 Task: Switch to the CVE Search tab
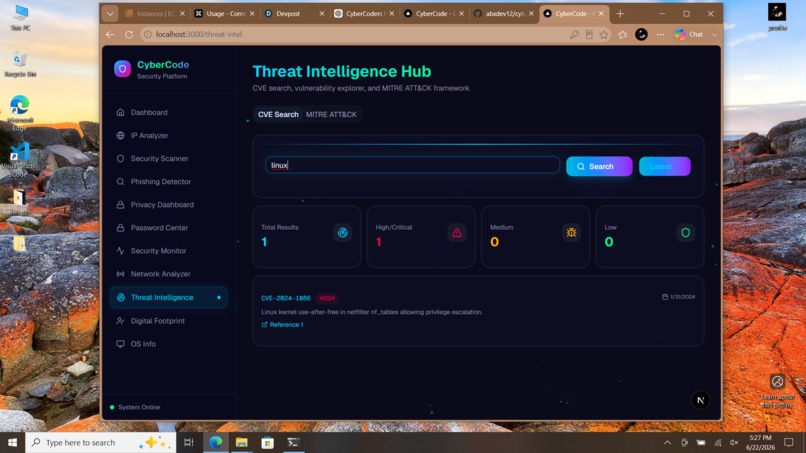[278, 114]
